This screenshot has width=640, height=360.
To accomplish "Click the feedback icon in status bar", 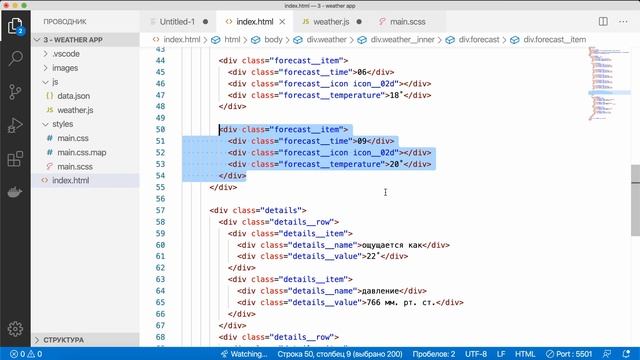I will tap(607, 354).
